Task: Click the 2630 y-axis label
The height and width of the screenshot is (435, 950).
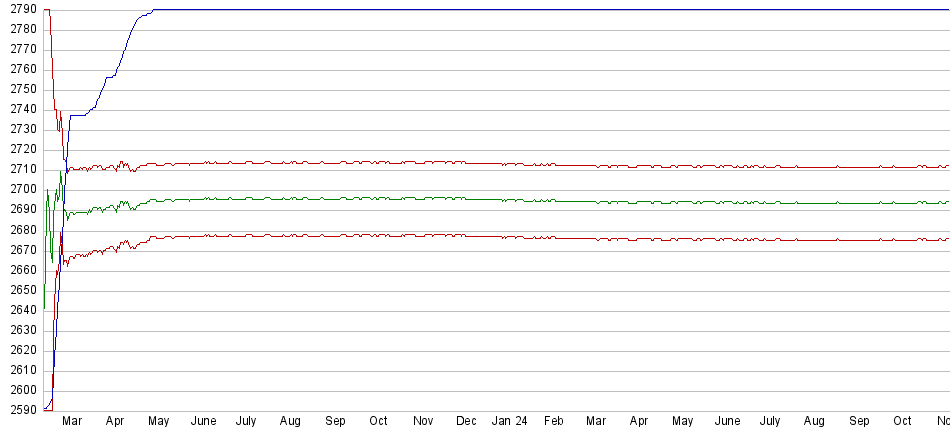Action: [x=20, y=330]
